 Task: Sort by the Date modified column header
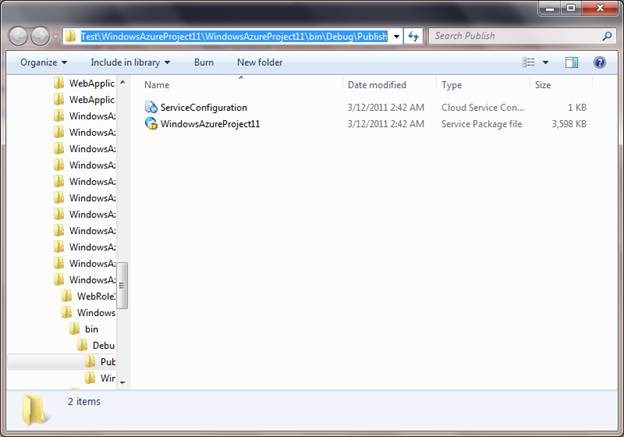[x=377, y=85]
